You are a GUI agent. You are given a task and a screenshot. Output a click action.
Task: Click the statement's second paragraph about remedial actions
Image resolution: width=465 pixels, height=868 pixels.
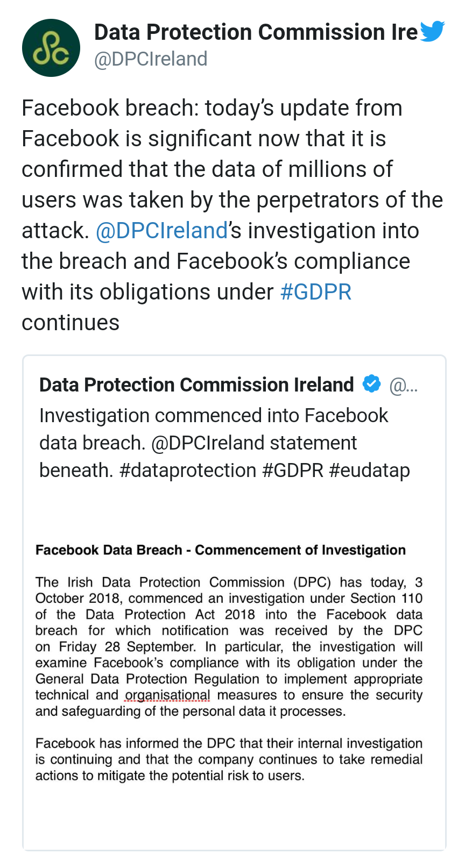(229, 759)
